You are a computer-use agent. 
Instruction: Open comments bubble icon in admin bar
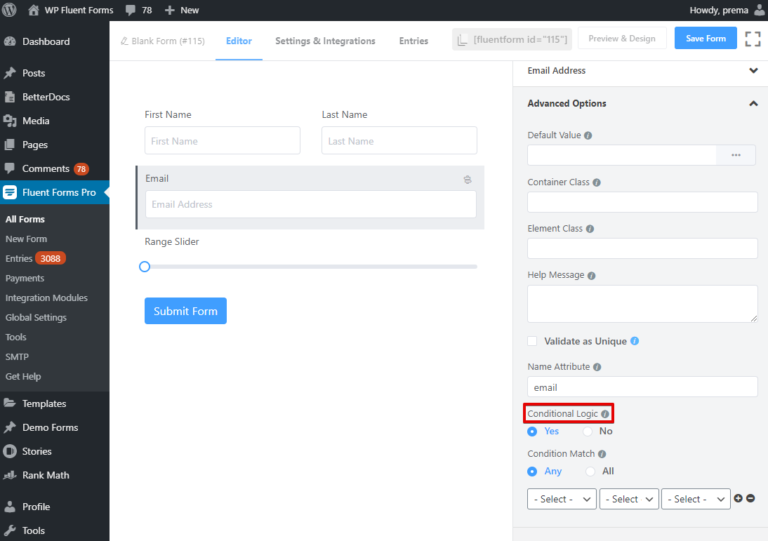coord(130,10)
